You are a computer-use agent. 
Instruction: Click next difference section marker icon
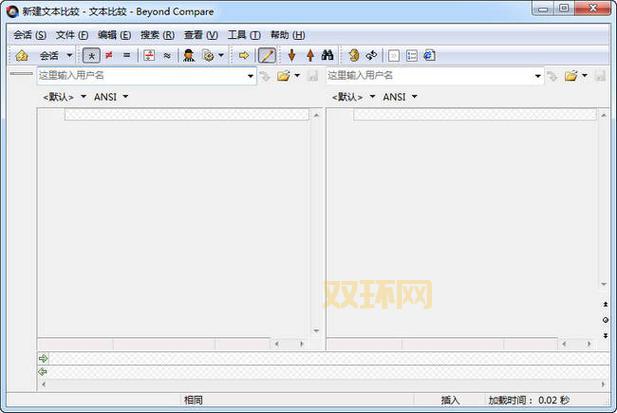[x=605, y=336]
